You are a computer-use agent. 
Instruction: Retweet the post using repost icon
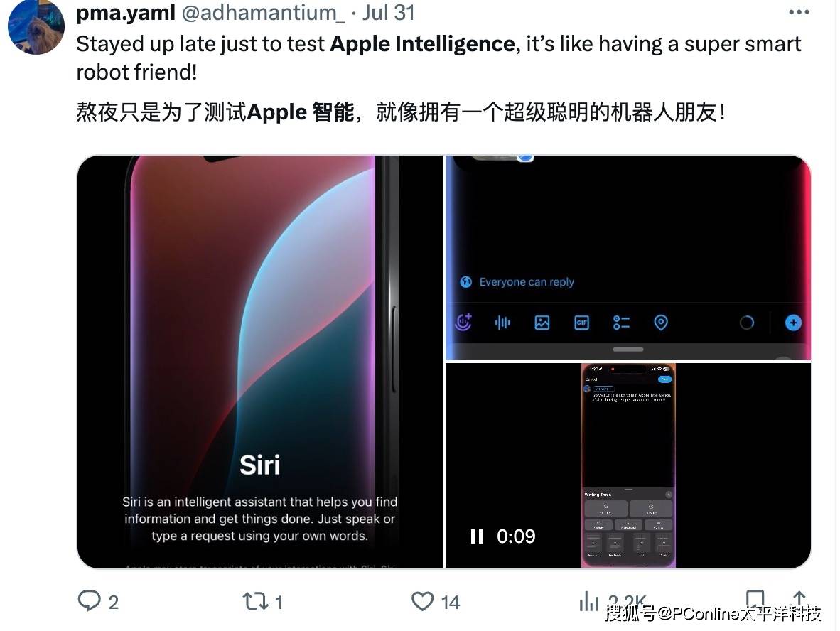tap(256, 602)
